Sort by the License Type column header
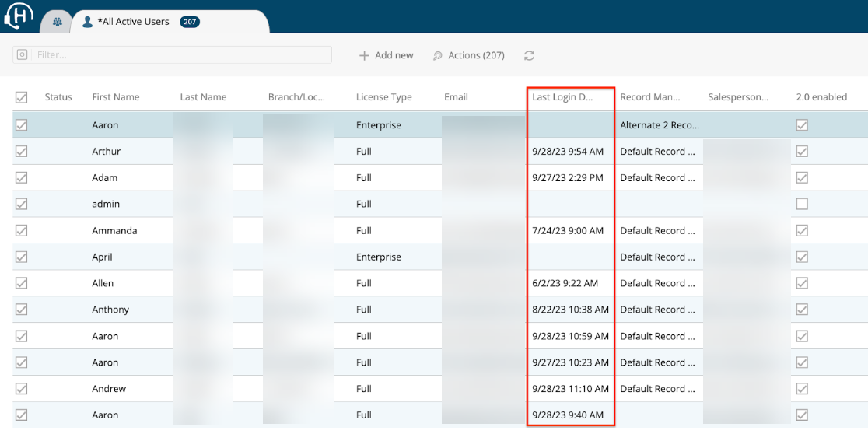 pyautogui.click(x=383, y=97)
